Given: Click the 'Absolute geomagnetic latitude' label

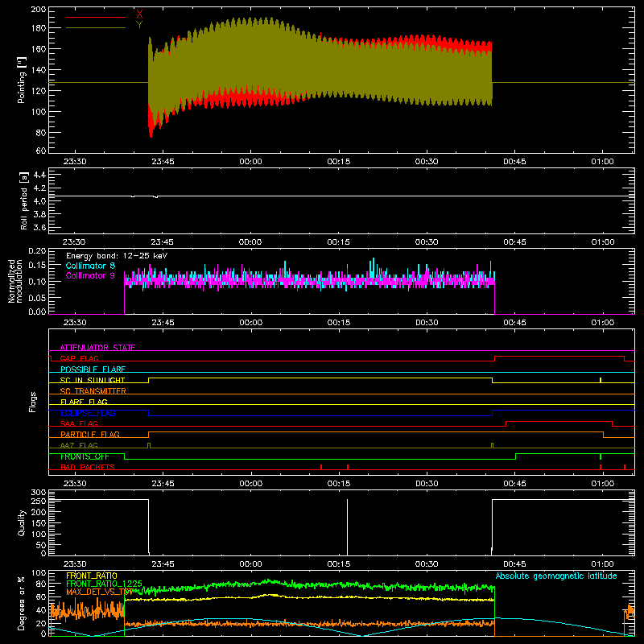Looking at the screenshot, I should (x=556, y=576).
